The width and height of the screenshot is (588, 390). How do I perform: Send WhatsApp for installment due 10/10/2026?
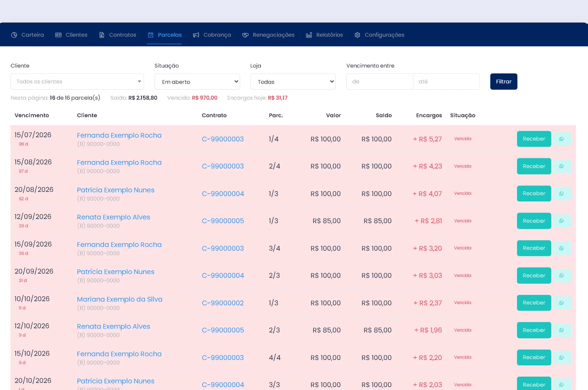(562, 303)
